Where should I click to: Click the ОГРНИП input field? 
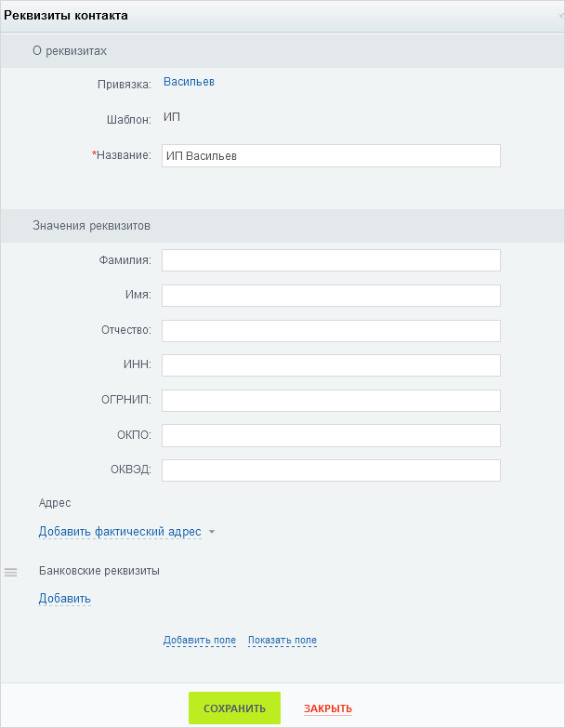[331, 400]
